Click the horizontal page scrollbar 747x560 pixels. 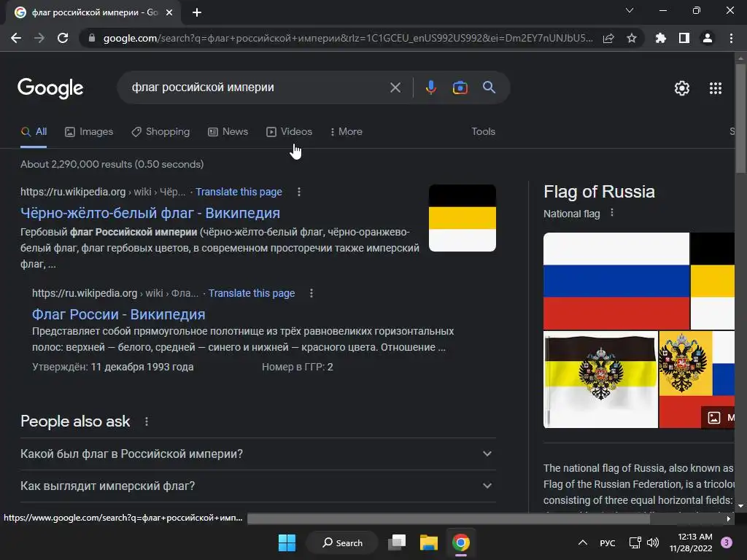[449, 518]
